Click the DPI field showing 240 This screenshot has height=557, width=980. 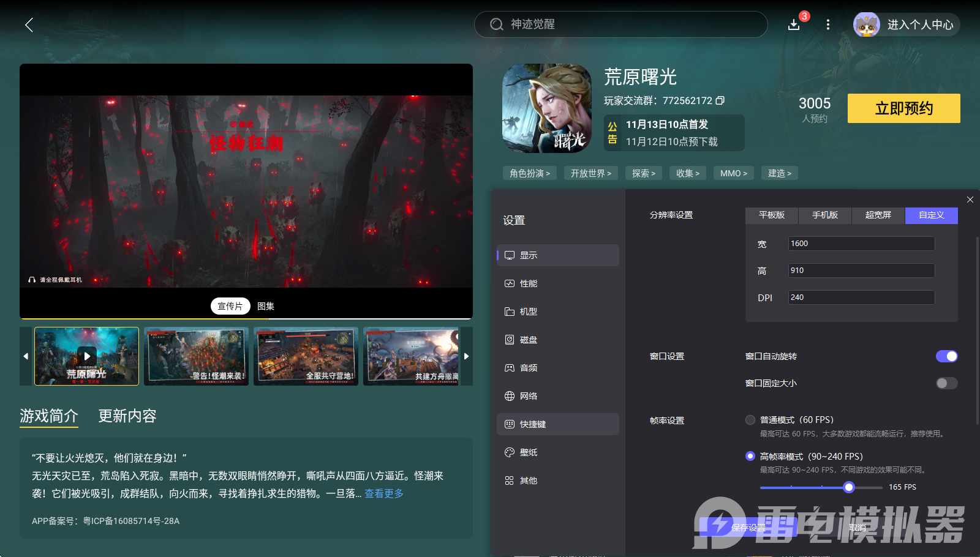861,297
